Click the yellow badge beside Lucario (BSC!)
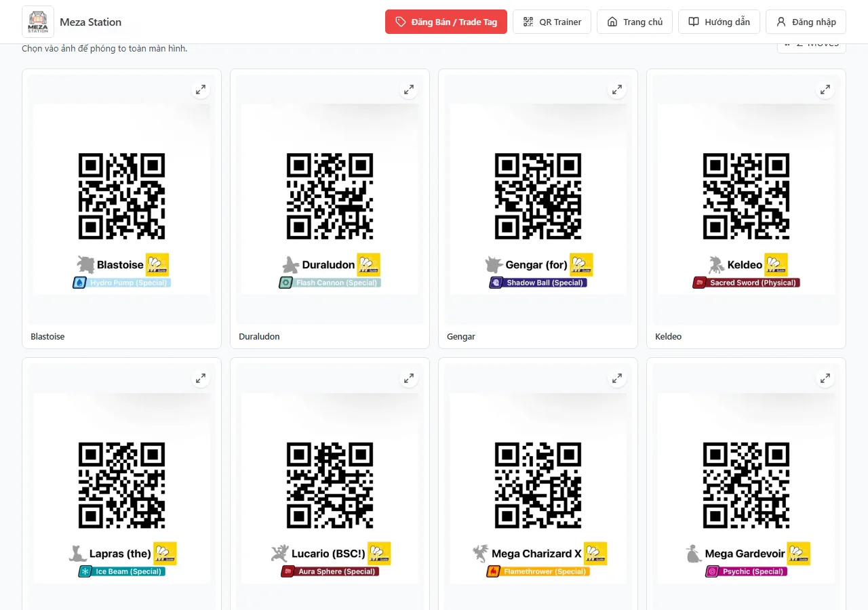Screen dimensions: 868x610 [379, 553]
